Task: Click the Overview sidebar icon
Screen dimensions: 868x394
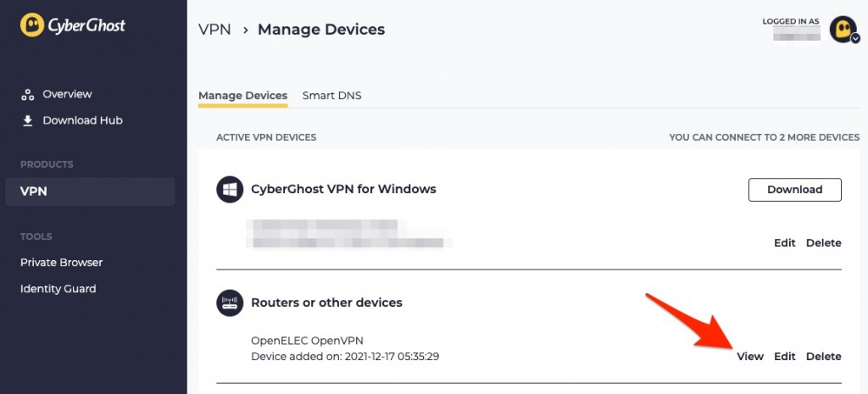Action: 28,95
